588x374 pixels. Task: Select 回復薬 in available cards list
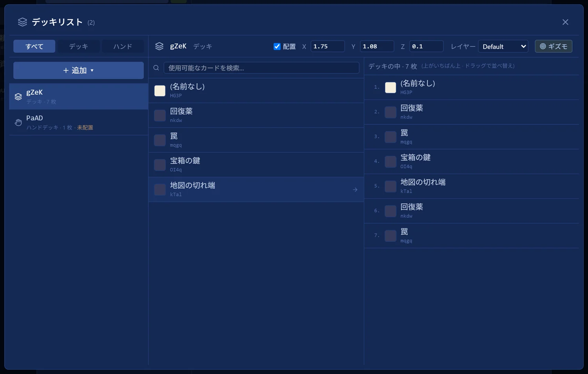coord(256,115)
